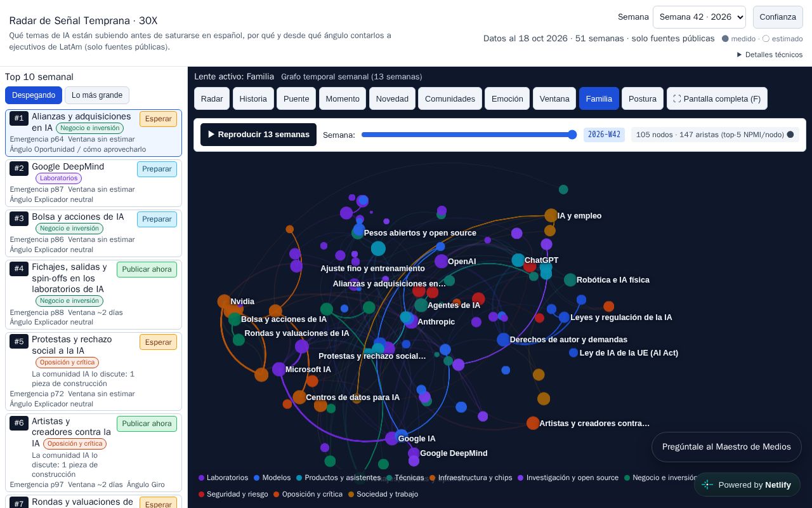Click the Ley de IA de la UE node

[x=573, y=353]
